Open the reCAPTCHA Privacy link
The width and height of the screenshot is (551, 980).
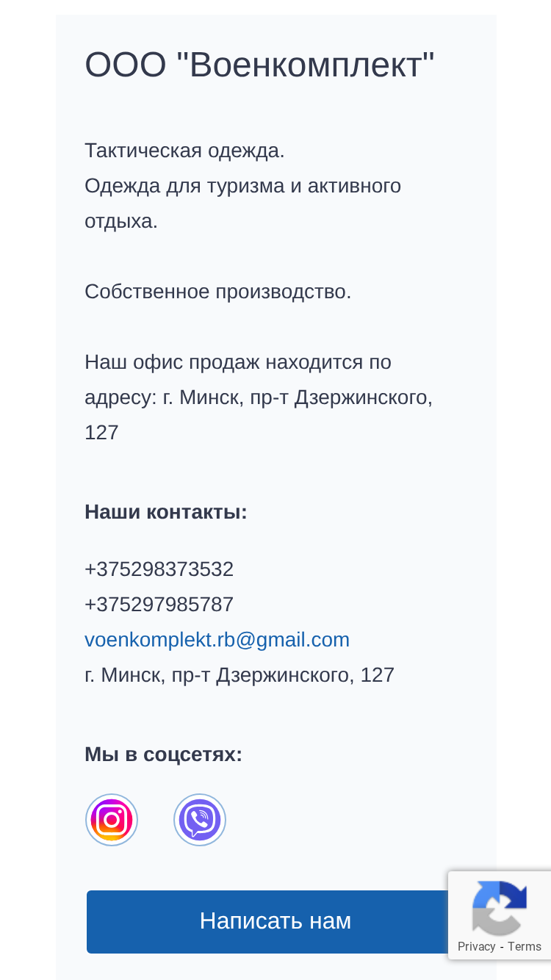coord(476,946)
